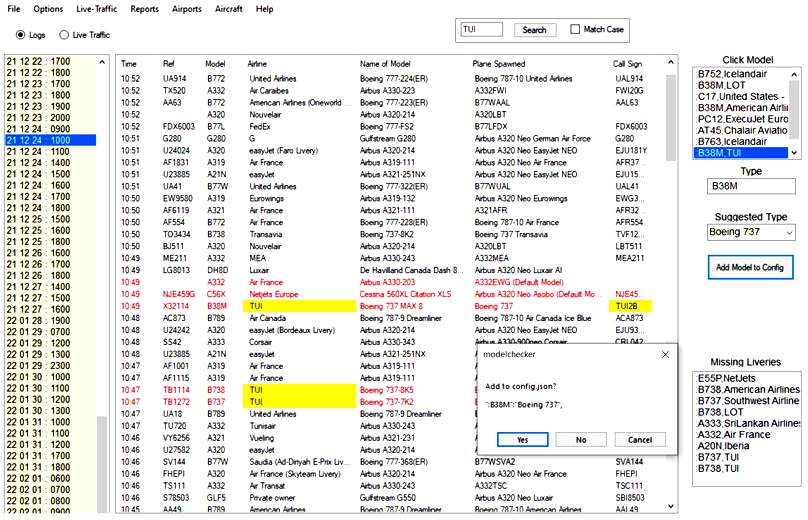Viewport: 808px width, 520px height.
Task: Click Cessna 560XL Citation XLS model name
Action: point(405,294)
